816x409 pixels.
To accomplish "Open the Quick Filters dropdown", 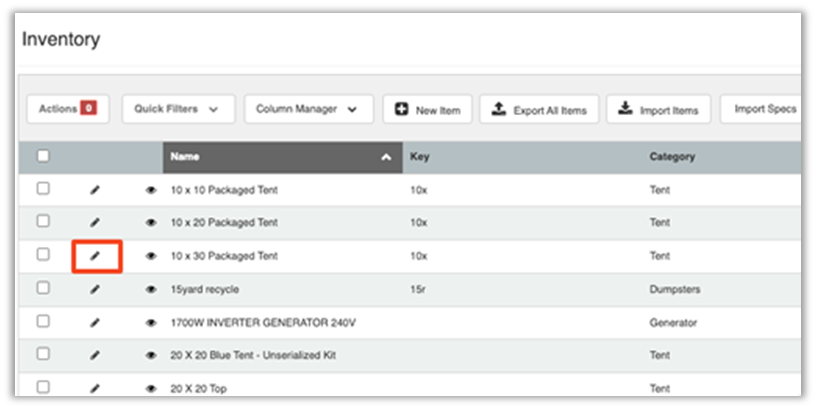I will [178, 109].
